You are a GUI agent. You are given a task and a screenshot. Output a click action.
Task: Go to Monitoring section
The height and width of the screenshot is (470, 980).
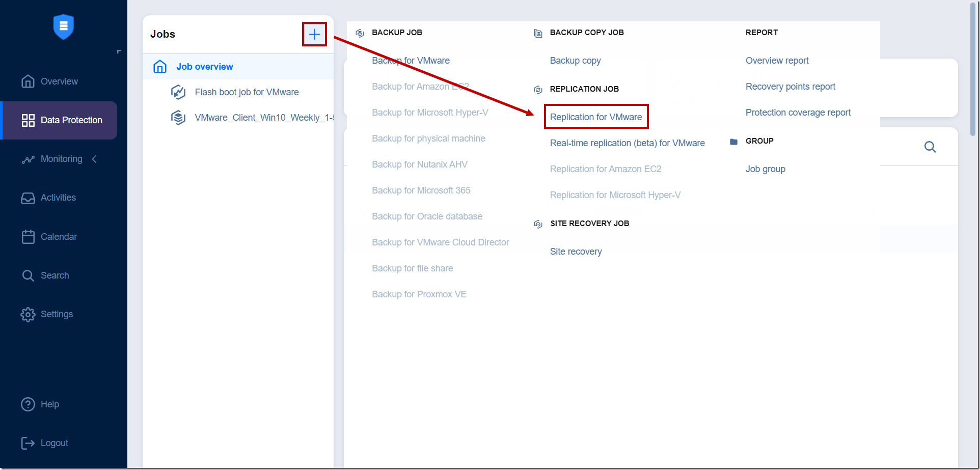tap(61, 159)
